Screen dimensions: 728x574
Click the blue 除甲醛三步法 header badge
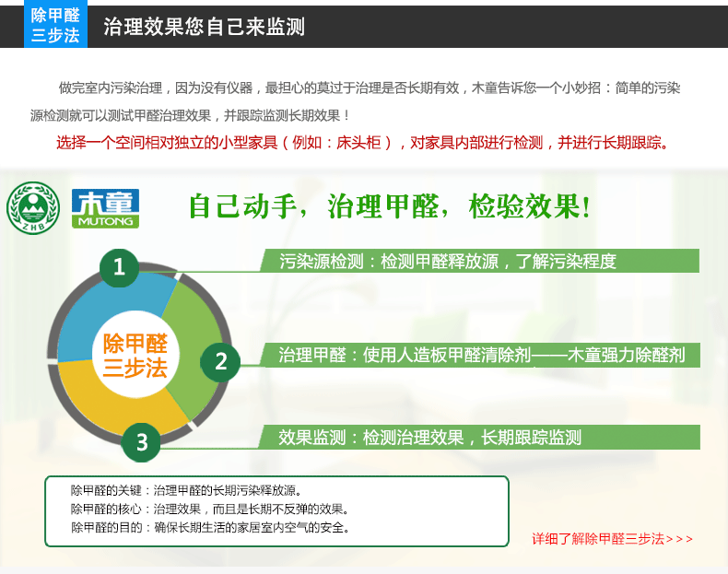pos(55,24)
